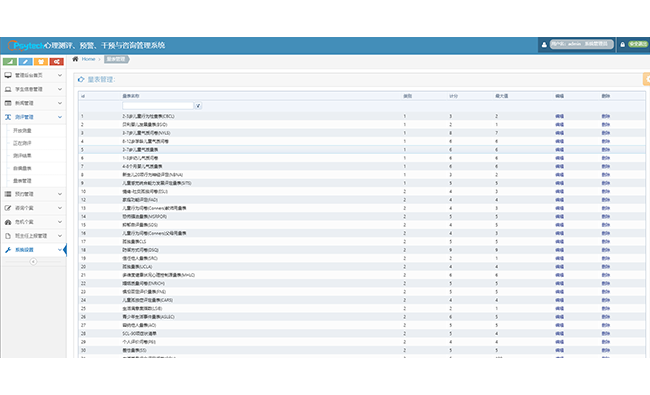Click the Home breadcrumb link
The image size is (650, 395).
[x=88, y=59]
